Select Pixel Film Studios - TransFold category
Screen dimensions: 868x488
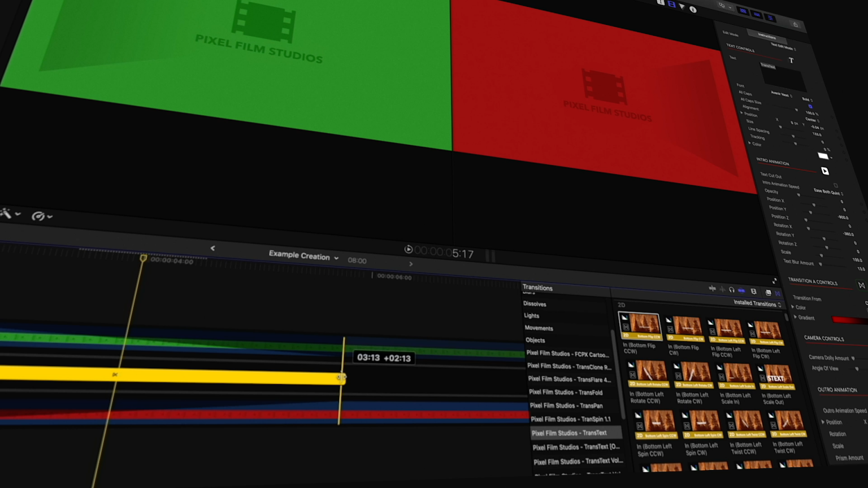pos(566,393)
